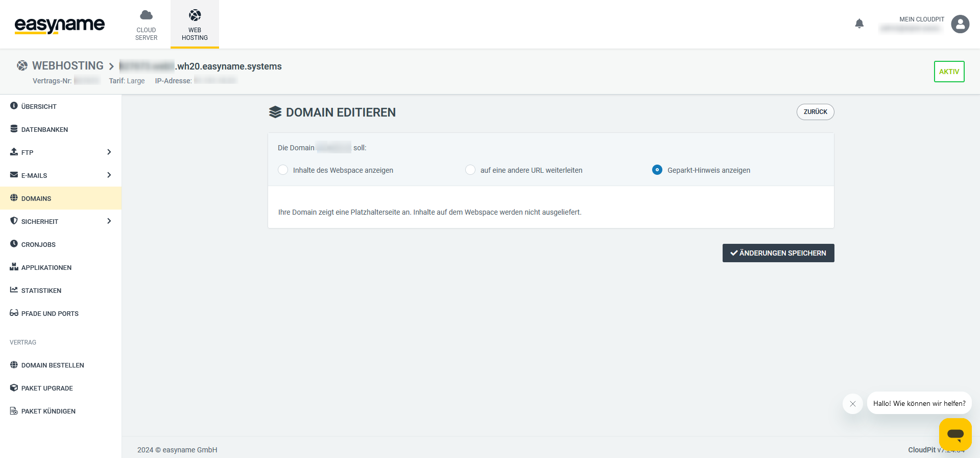
Task: Click the notification bell icon
Action: [859, 24]
